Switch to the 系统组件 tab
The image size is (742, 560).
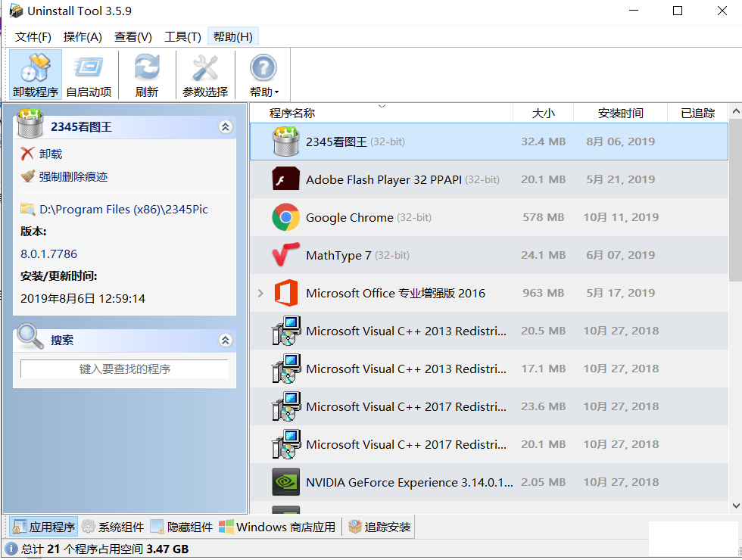(113, 527)
